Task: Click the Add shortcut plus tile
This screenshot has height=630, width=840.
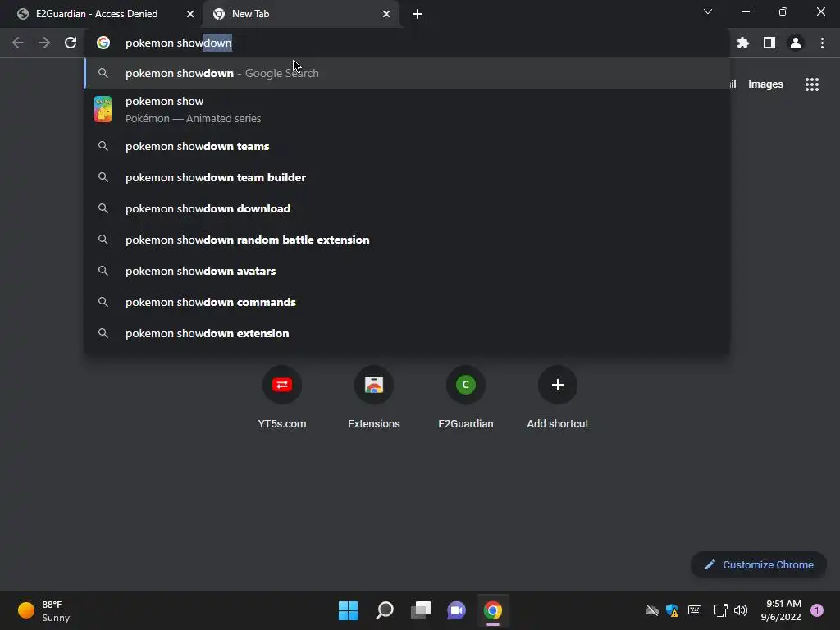Action: point(558,398)
